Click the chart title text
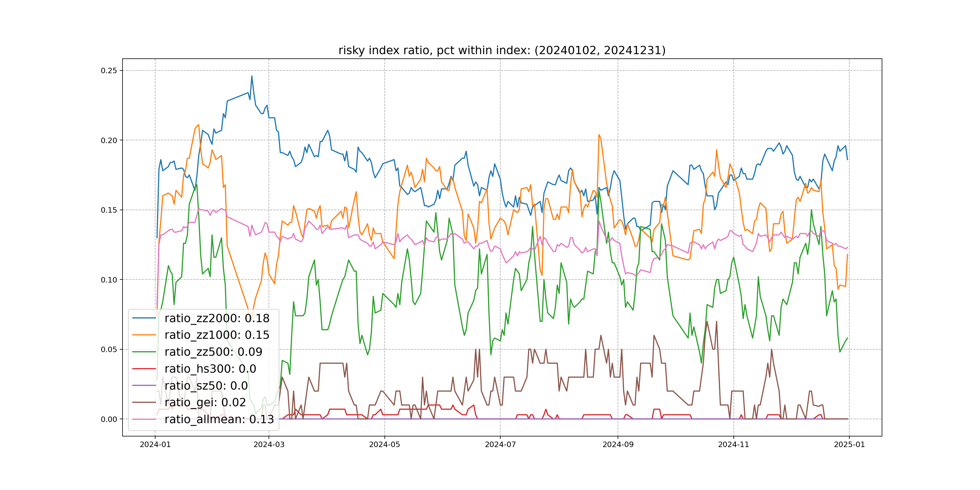 pyautogui.click(x=502, y=50)
